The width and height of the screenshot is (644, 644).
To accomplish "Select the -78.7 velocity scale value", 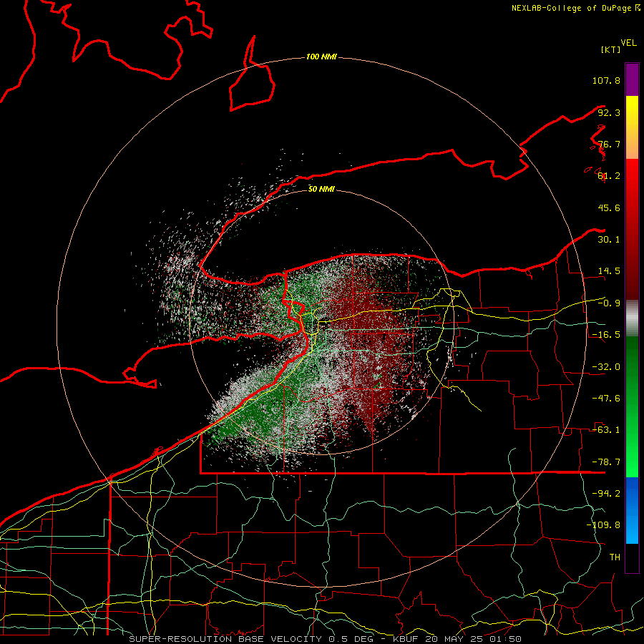I will coord(606,462).
